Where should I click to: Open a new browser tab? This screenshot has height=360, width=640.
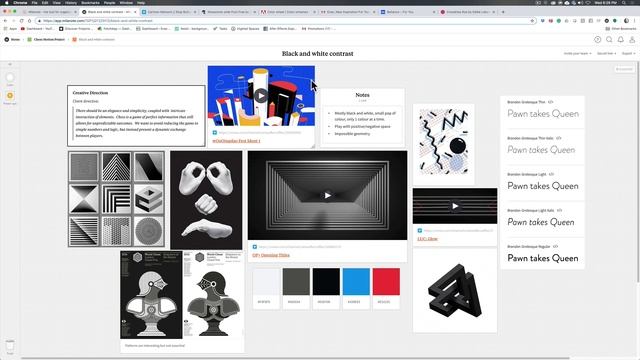[503, 12]
